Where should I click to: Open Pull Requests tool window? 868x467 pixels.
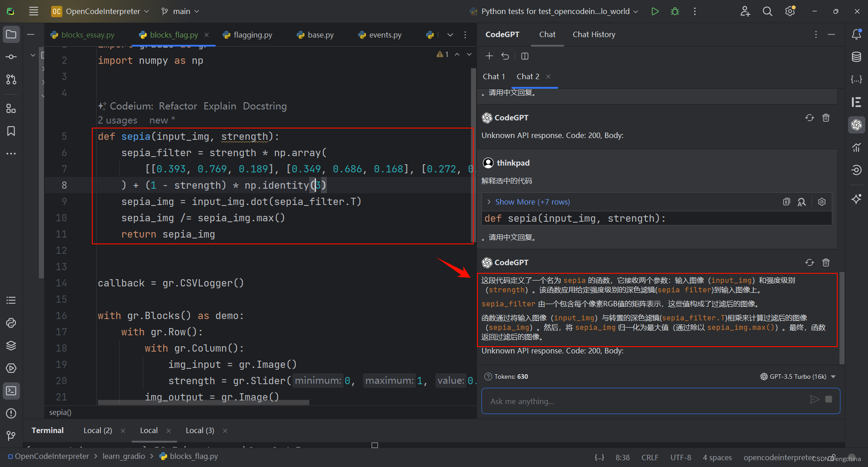tap(11, 80)
